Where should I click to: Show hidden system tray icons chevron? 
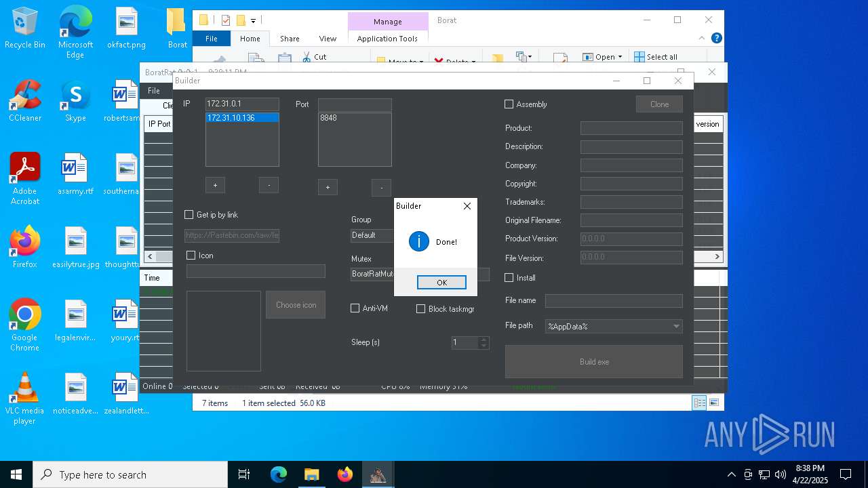coord(731,474)
